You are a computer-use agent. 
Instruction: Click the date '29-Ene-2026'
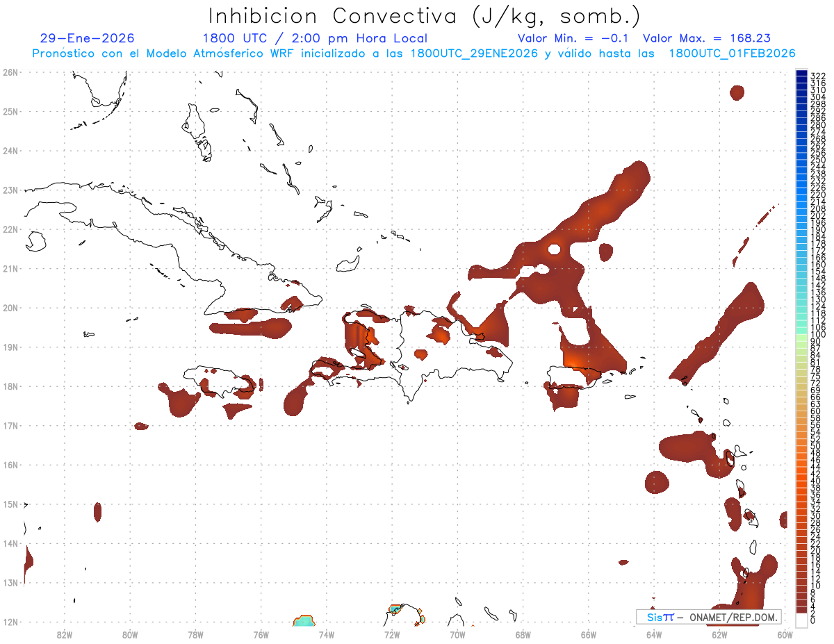click(88, 38)
